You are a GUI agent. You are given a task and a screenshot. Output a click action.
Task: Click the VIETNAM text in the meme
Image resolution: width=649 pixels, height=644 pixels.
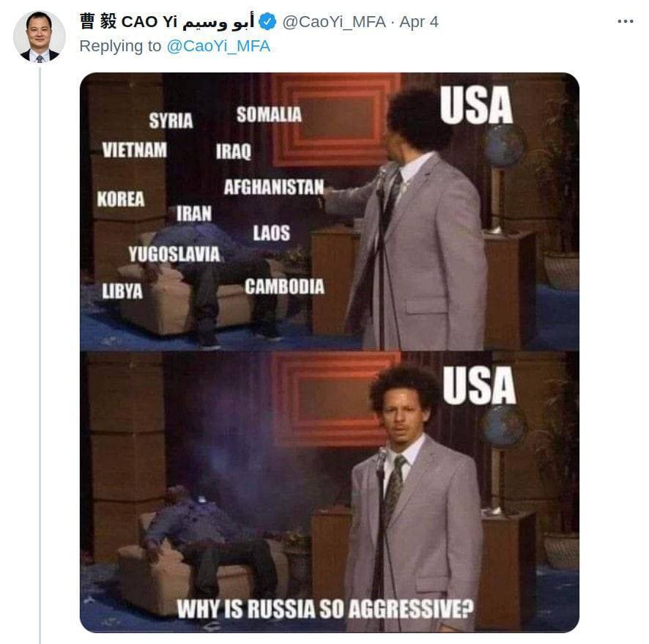click(x=135, y=149)
